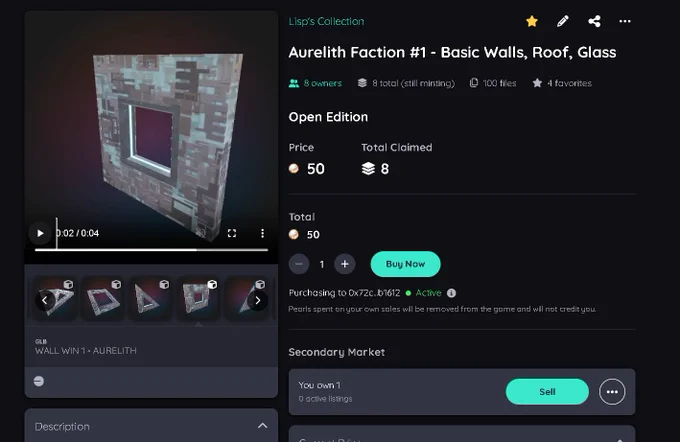Open the top three-dot more menu

click(x=625, y=21)
